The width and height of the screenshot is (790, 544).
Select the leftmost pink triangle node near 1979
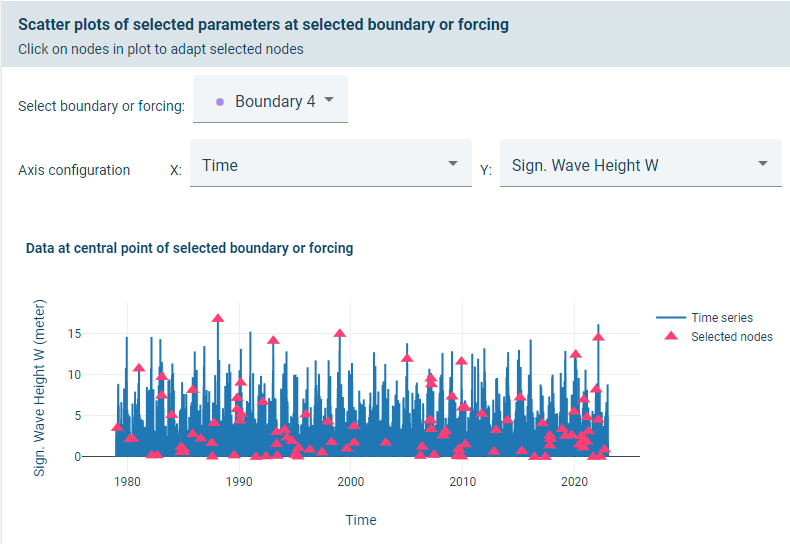point(117,427)
